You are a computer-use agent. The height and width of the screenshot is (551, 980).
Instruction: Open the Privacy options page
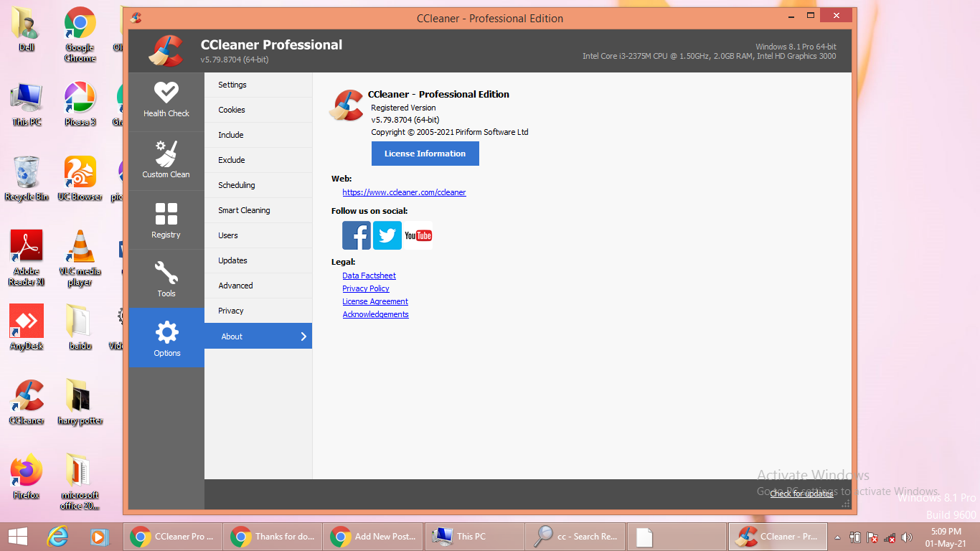(x=258, y=311)
